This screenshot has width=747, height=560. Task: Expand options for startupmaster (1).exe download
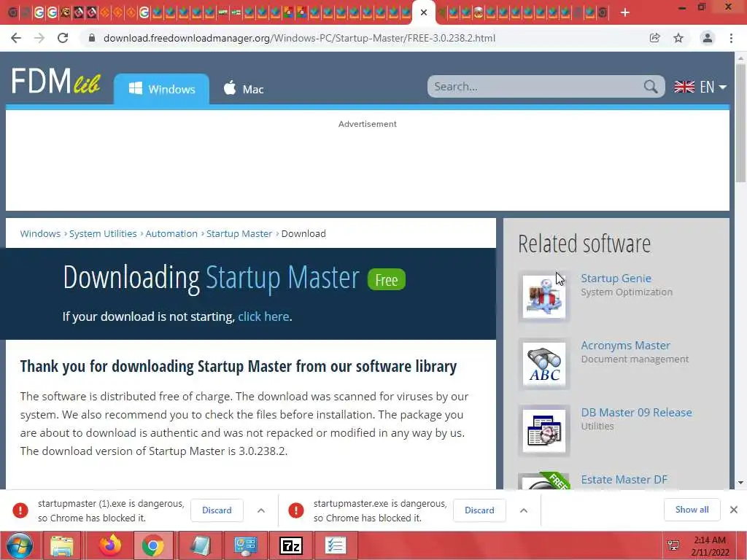pos(261,510)
